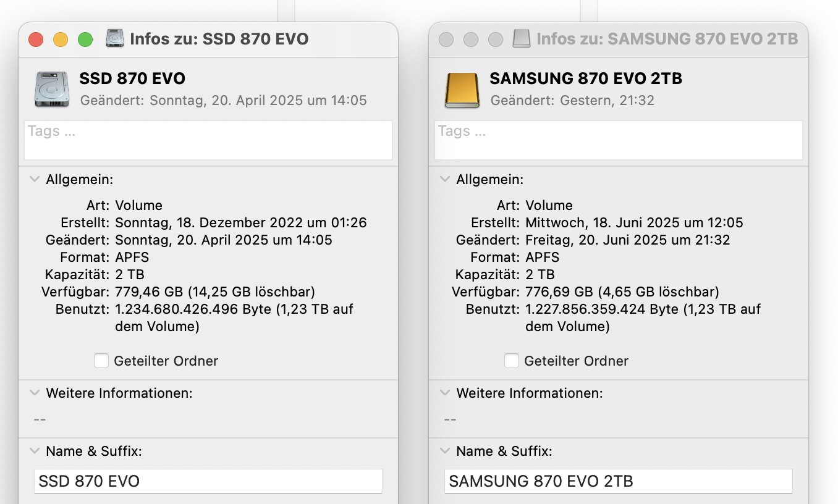Enable Geteilter Ordner for SSD 870 EVO

pos(101,361)
